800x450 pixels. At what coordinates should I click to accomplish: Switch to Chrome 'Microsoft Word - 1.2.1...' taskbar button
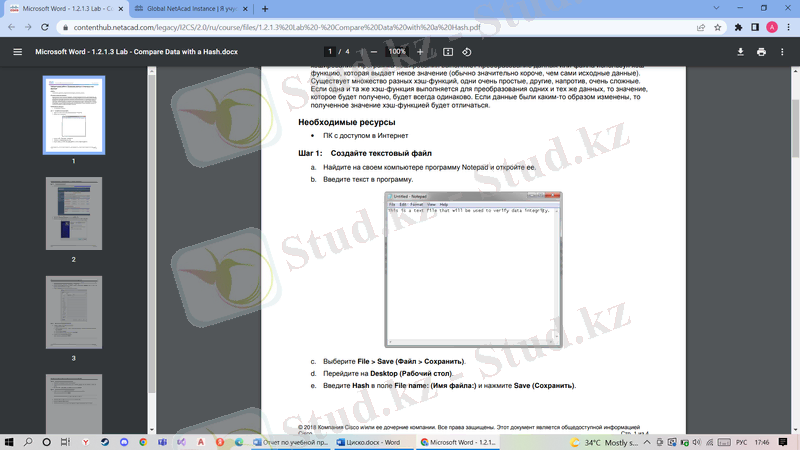pos(458,442)
